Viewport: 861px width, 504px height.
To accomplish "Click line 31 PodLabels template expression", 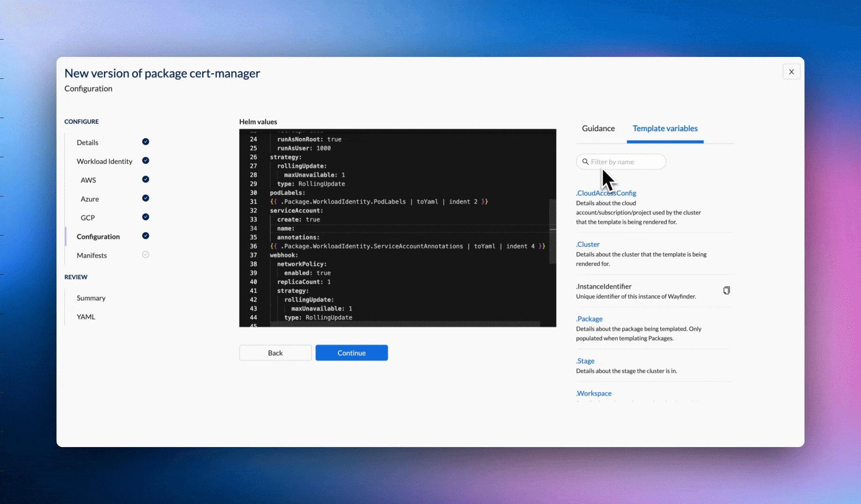I will click(379, 202).
